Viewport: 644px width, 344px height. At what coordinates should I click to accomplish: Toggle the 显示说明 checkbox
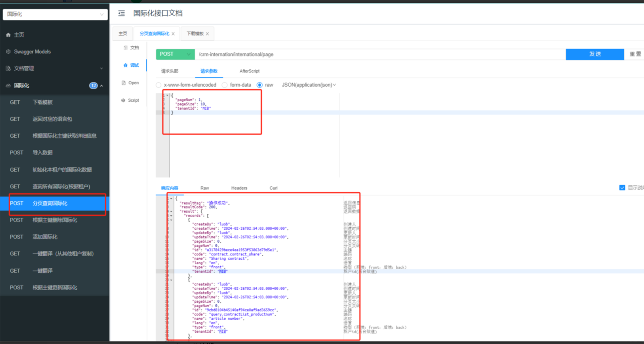[622, 188]
